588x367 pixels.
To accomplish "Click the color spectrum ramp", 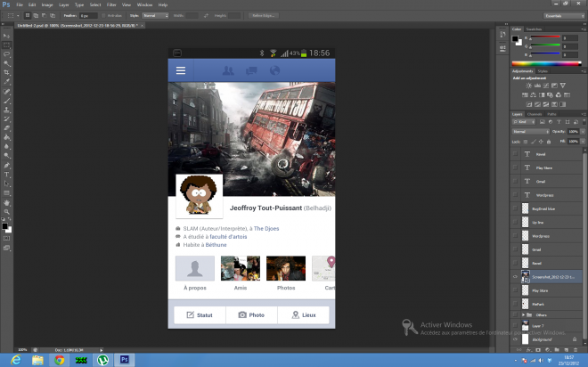I will pos(546,63).
